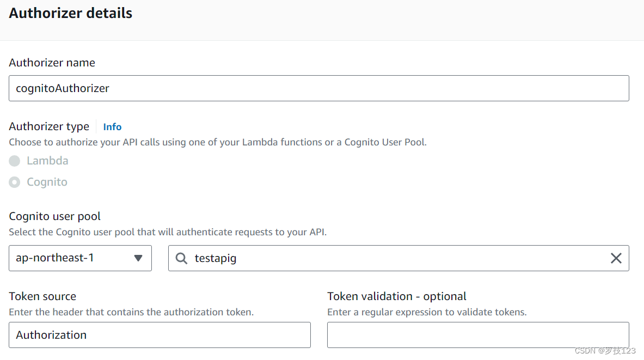The height and width of the screenshot is (360, 644).
Task: Open the Info link beside Authorizer type
Action: pos(112,127)
